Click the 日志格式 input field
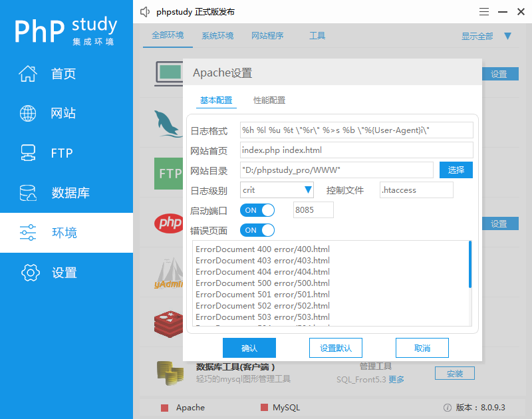 (356, 130)
